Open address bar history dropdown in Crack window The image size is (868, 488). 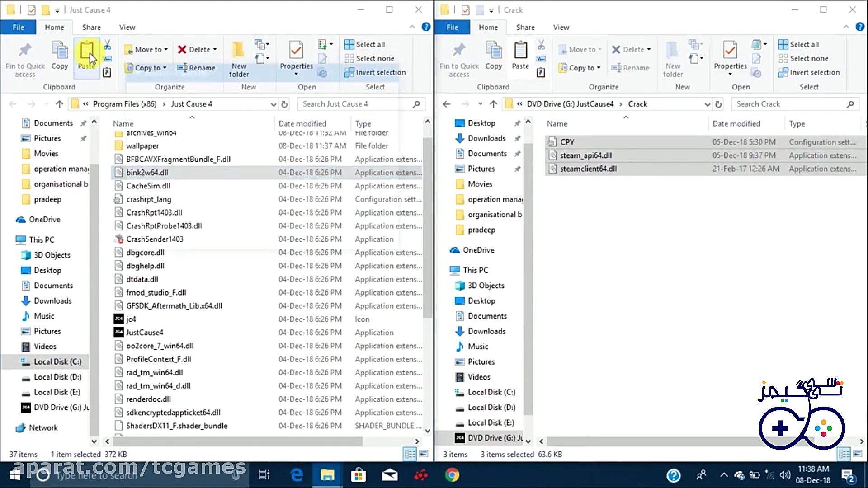tap(707, 104)
